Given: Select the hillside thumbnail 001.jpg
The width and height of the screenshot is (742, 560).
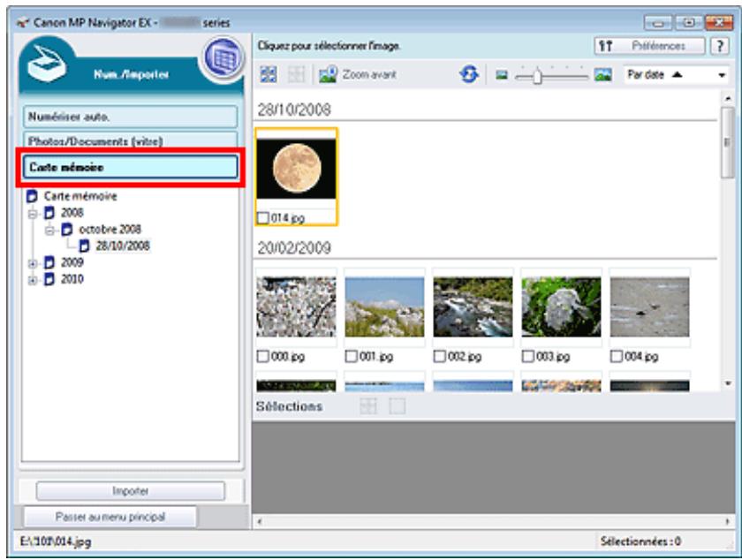Looking at the screenshot, I should click(x=384, y=306).
